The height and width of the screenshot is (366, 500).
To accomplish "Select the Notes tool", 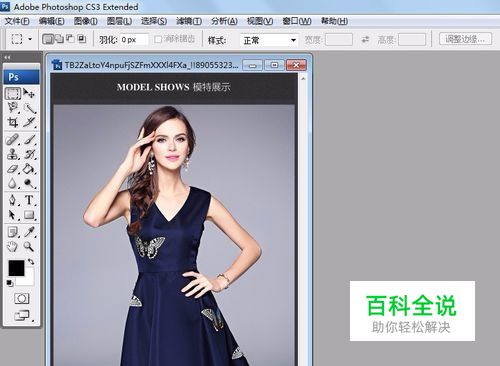I will [x=13, y=232].
